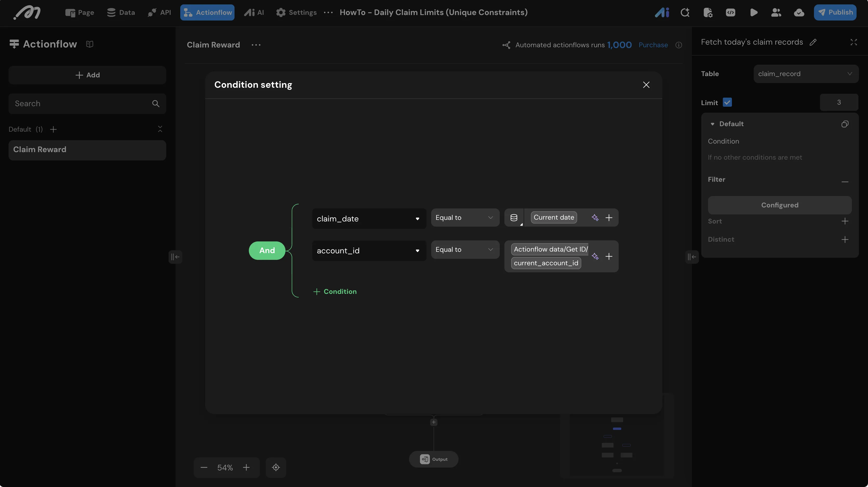Viewport: 868px width, 487px height.
Task: Click the current_account_id value tag
Action: point(546,263)
